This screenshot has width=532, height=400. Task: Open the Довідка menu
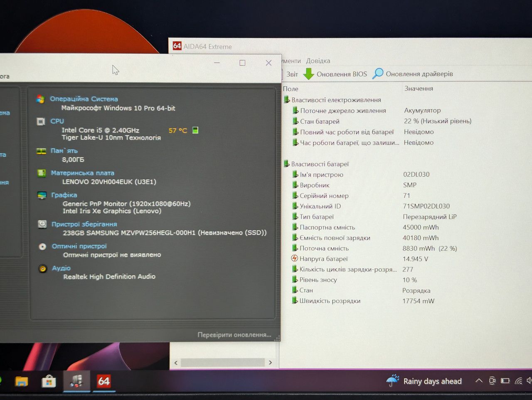[318, 61]
